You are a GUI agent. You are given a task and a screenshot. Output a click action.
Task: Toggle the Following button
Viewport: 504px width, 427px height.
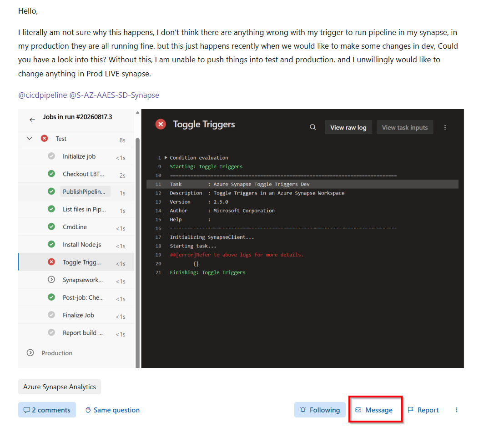320,410
